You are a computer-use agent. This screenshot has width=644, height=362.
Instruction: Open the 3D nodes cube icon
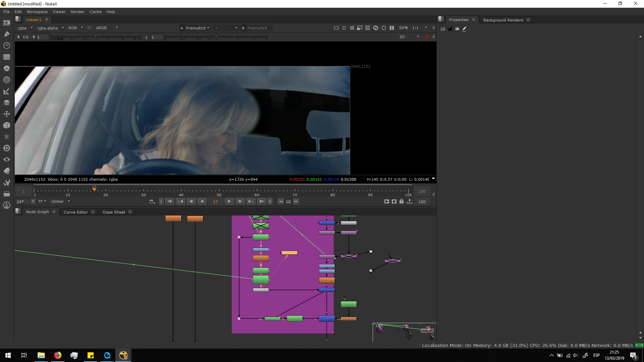coord(6,125)
